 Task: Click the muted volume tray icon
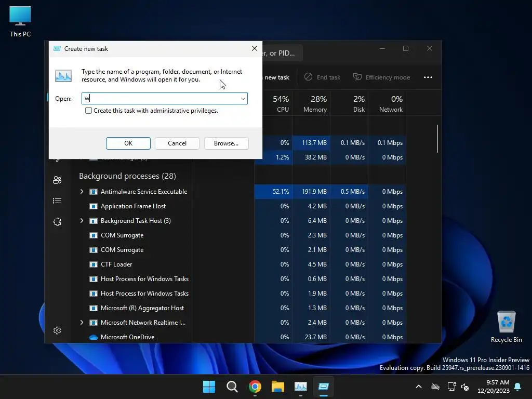(465, 387)
